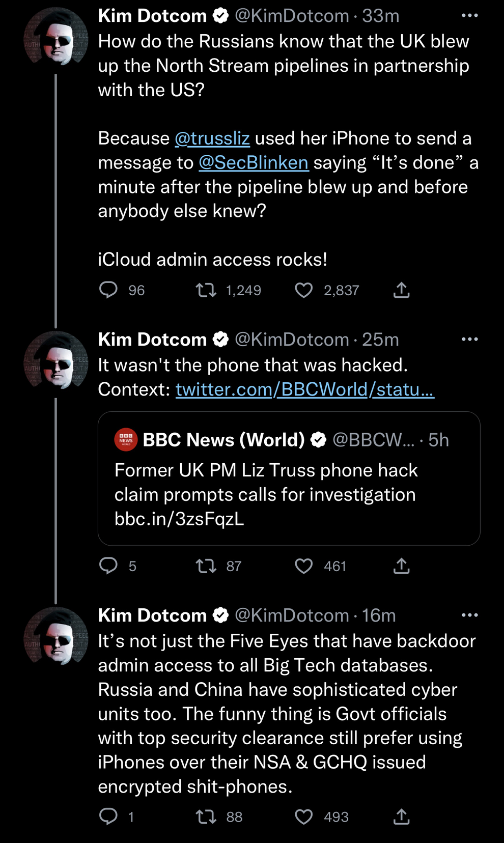Open more options on the 33m tweet
This screenshot has width=504, height=843.
click(x=469, y=16)
